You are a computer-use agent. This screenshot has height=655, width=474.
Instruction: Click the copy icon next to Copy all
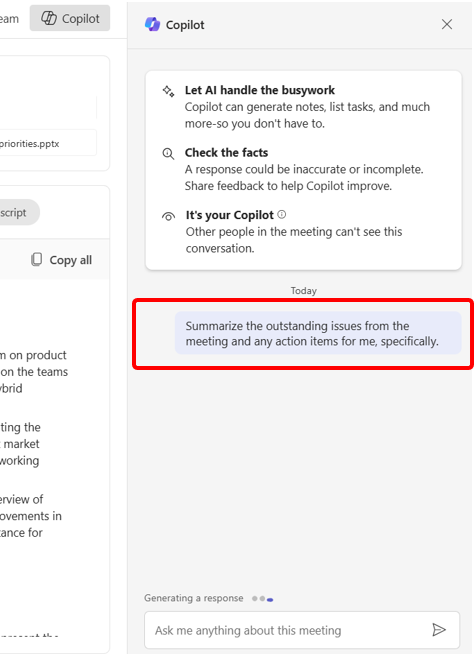point(37,259)
